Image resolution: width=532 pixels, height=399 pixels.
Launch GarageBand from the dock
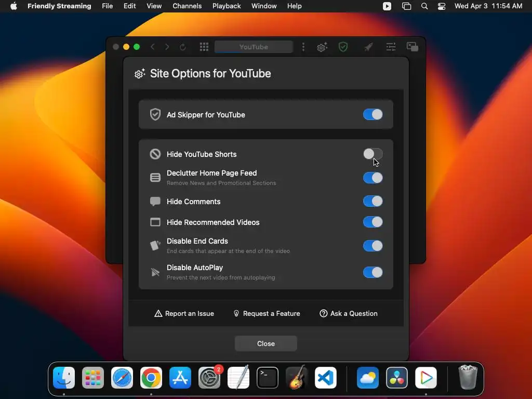[297, 378]
